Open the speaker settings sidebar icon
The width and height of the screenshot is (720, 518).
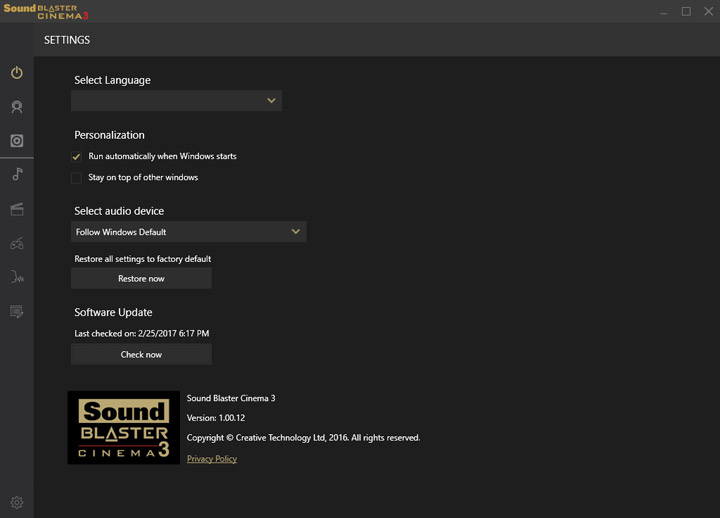[x=17, y=141]
